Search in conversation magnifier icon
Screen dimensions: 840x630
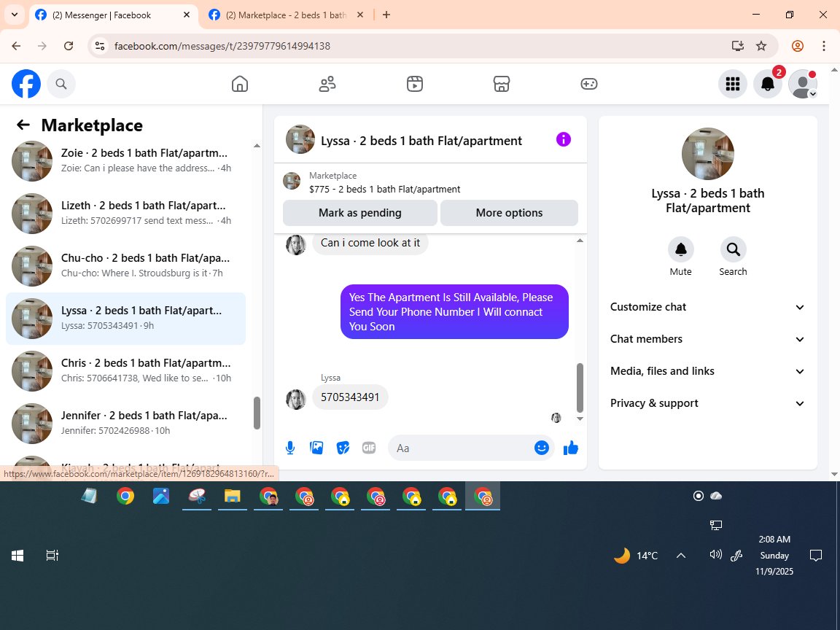(733, 249)
